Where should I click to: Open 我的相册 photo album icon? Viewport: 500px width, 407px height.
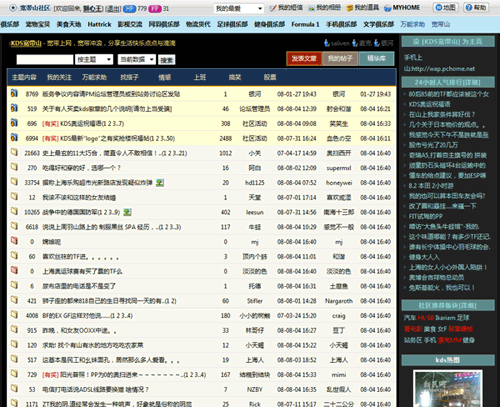[x=311, y=8]
